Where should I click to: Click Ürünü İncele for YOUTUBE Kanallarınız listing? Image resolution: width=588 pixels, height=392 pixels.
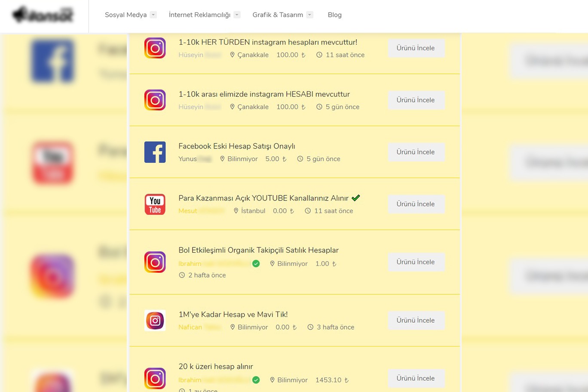pos(416,204)
